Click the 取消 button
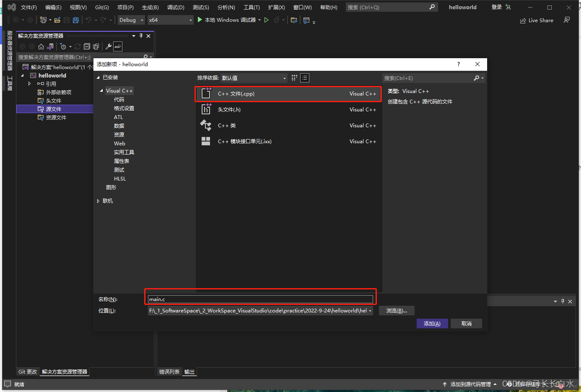The image size is (581, 392). (466, 323)
